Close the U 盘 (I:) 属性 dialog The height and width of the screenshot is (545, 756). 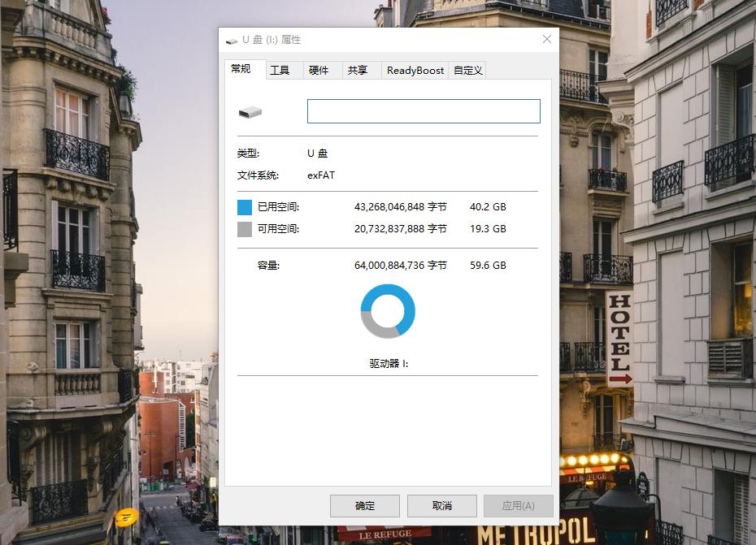[546, 39]
